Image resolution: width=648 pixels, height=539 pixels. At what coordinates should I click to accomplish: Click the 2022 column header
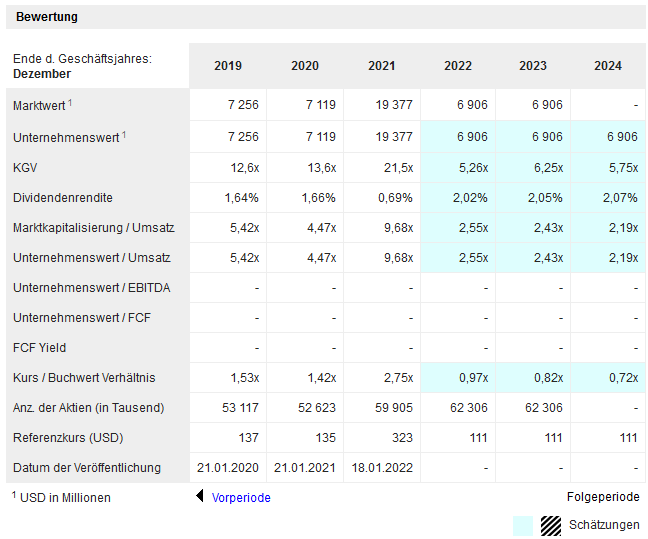click(x=458, y=66)
